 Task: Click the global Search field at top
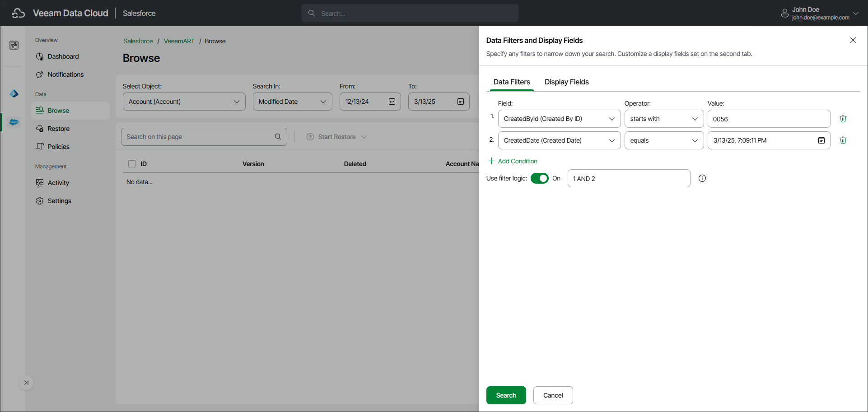pyautogui.click(x=410, y=14)
